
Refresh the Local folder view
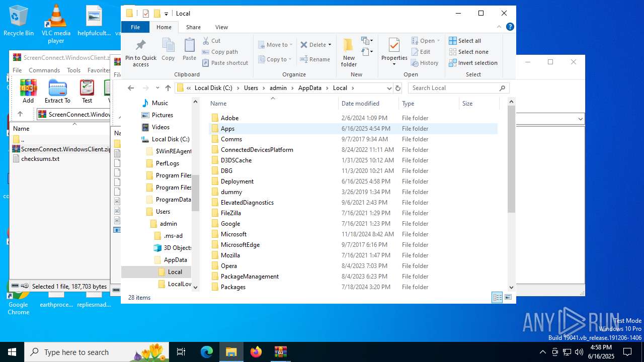pos(398,88)
